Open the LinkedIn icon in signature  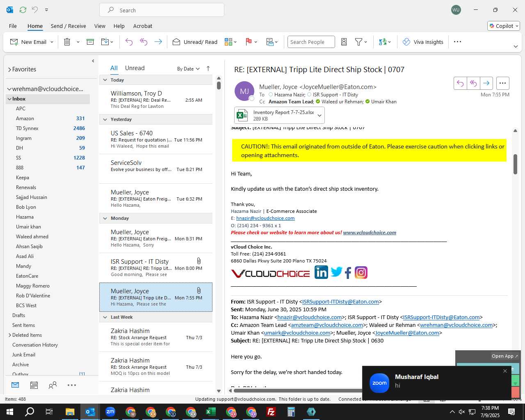click(x=321, y=272)
